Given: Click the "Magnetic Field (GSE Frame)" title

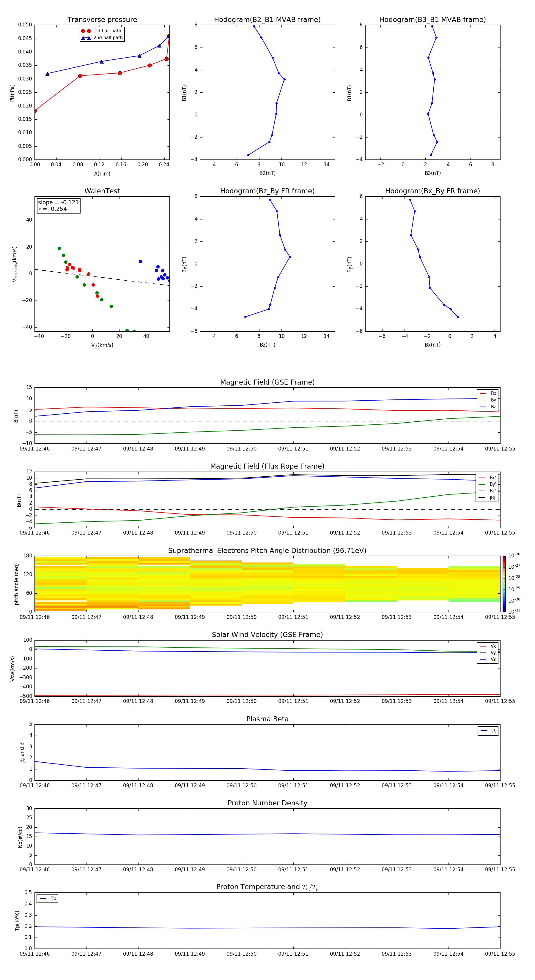Looking at the screenshot, I should click(267, 382).
